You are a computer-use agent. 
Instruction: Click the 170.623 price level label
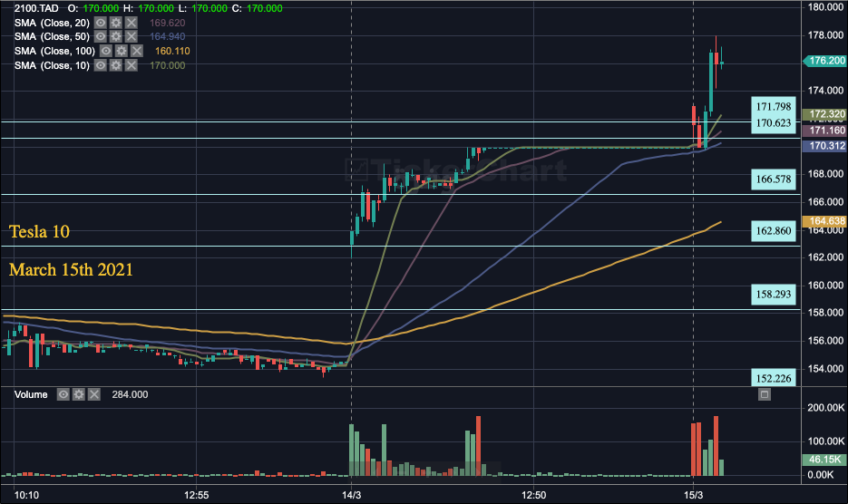[x=774, y=123]
